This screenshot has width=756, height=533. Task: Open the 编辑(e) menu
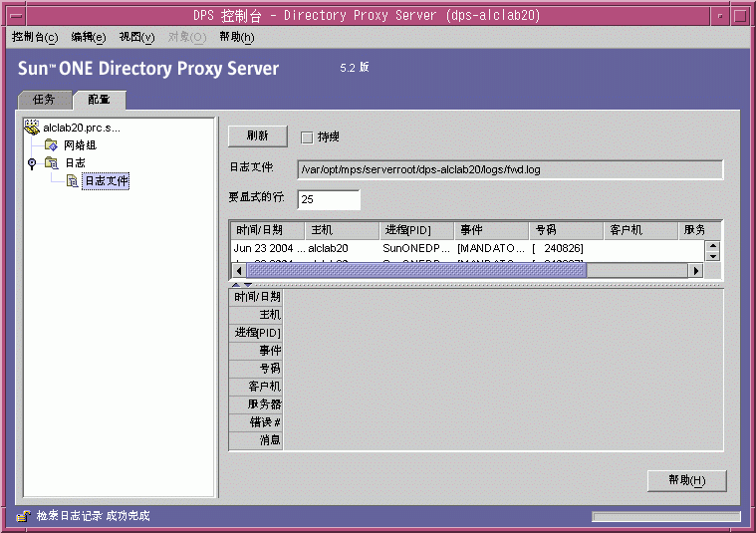(89, 37)
